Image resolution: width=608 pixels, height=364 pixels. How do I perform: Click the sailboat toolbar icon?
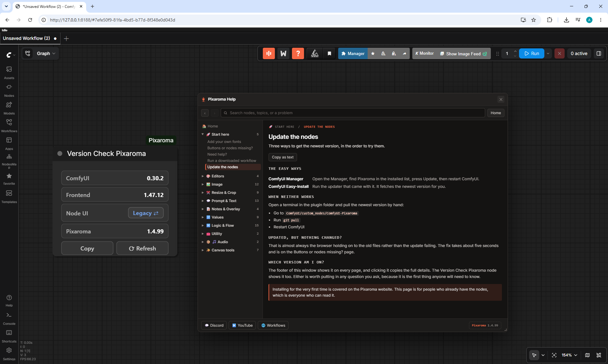315,53
